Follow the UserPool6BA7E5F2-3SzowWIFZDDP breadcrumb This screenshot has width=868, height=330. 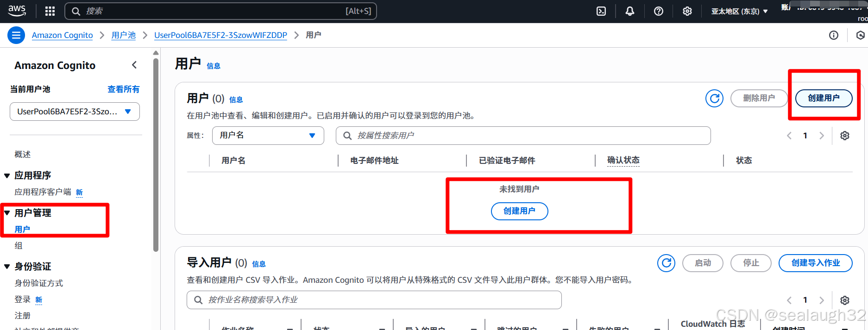(220, 35)
